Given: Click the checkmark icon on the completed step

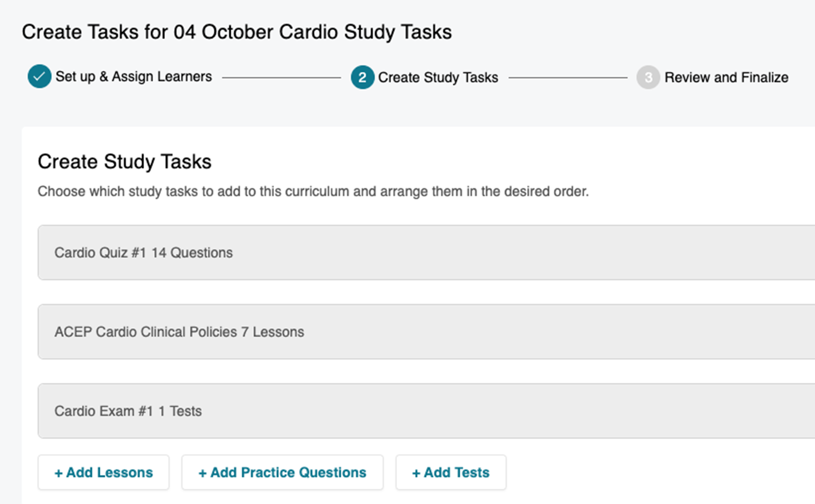Looking at the screenshot, I should click(x=39, y=76).
